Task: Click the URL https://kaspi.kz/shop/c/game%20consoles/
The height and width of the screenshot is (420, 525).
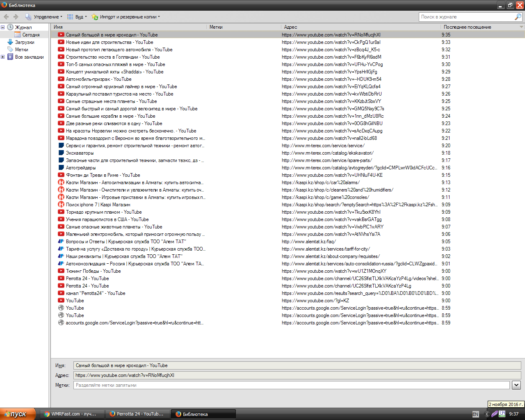Action: point(325,197)
